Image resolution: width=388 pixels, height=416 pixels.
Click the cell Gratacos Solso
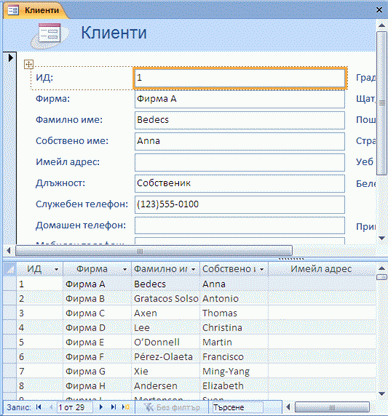click(166, 299)
